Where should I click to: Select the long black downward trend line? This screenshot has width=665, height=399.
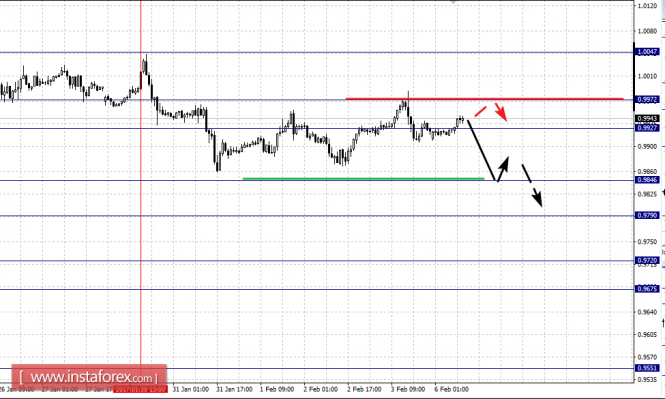(x=481, y=151)
